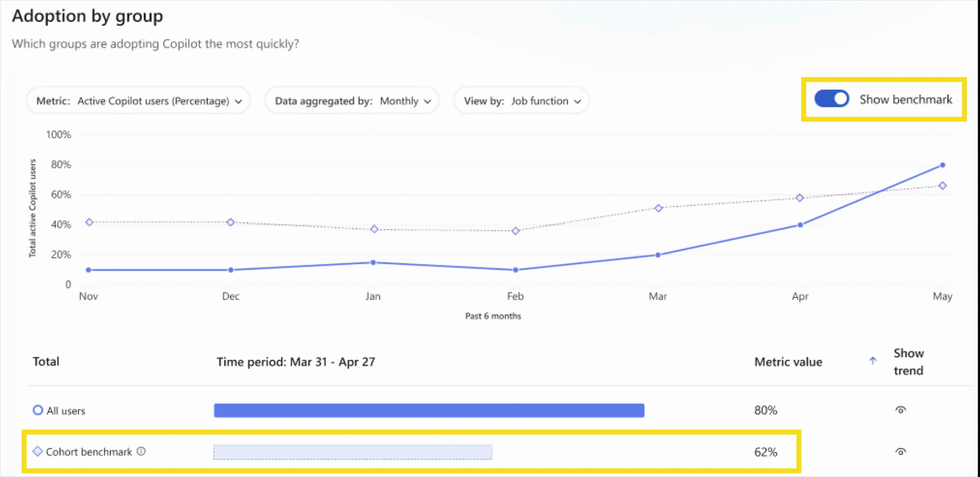The height and width of the screenshot is (477, 980).
Task: Click the All users circle marker
Action: pos(38,410)
